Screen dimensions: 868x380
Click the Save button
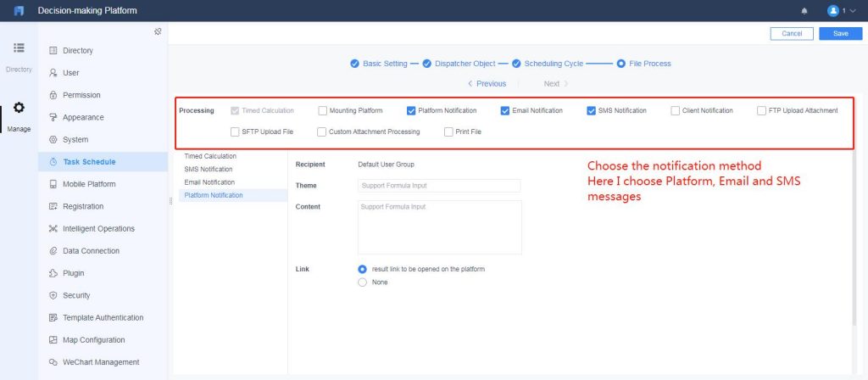pyautogui.click(x=840, y=34)
